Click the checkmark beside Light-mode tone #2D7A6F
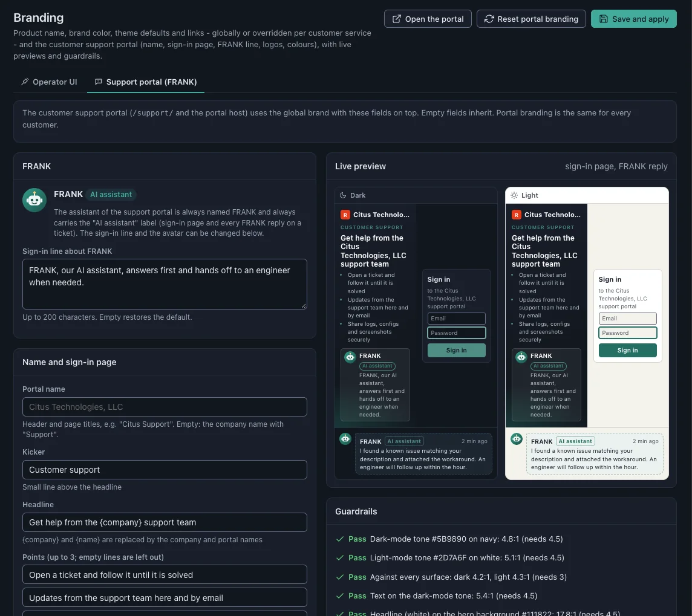 (340, 558)
